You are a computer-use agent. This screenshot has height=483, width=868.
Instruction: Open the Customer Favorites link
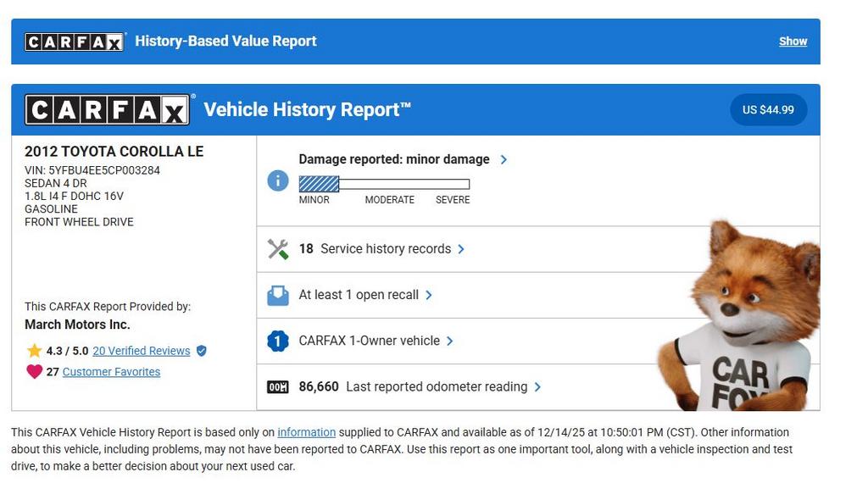pyautogui.click(x=111, y=372)
